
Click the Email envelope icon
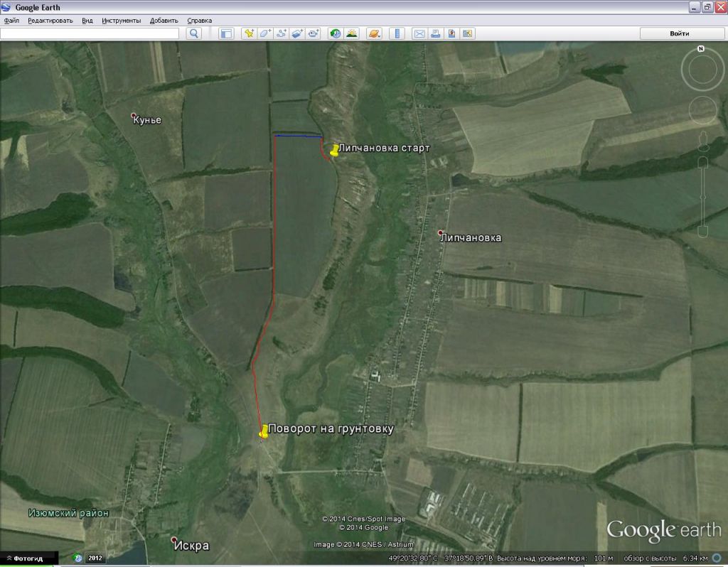419,33
